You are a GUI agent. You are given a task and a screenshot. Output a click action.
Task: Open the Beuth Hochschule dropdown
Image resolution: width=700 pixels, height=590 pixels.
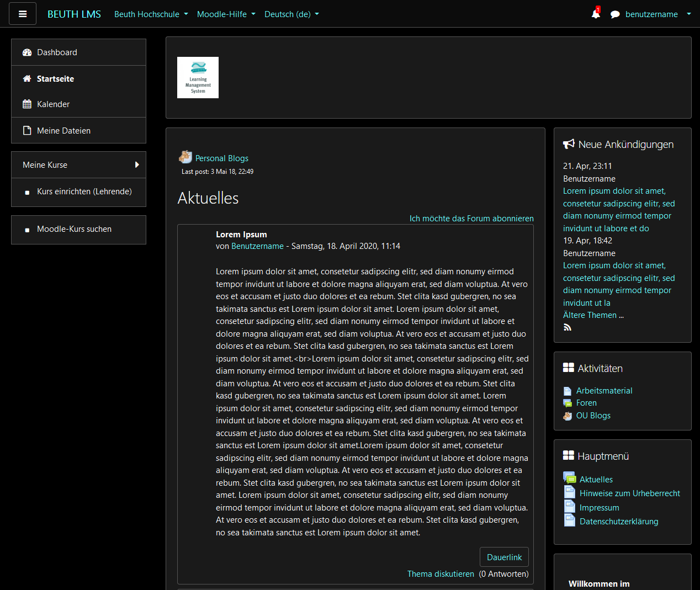tap(151, 14)
